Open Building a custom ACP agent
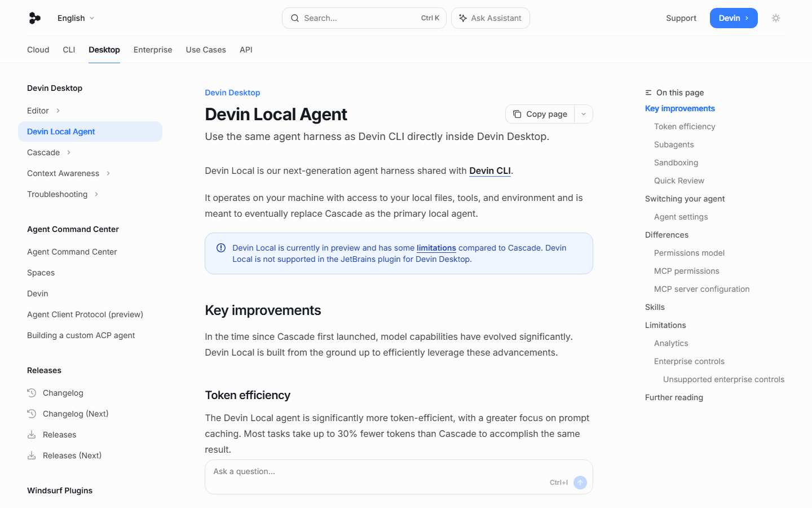 (81, 335)
